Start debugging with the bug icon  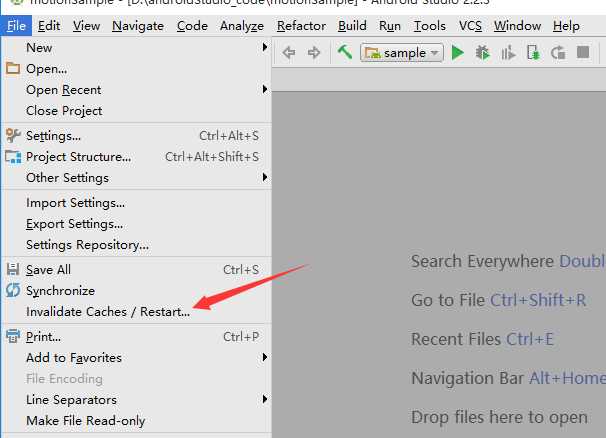click(482, 52)
